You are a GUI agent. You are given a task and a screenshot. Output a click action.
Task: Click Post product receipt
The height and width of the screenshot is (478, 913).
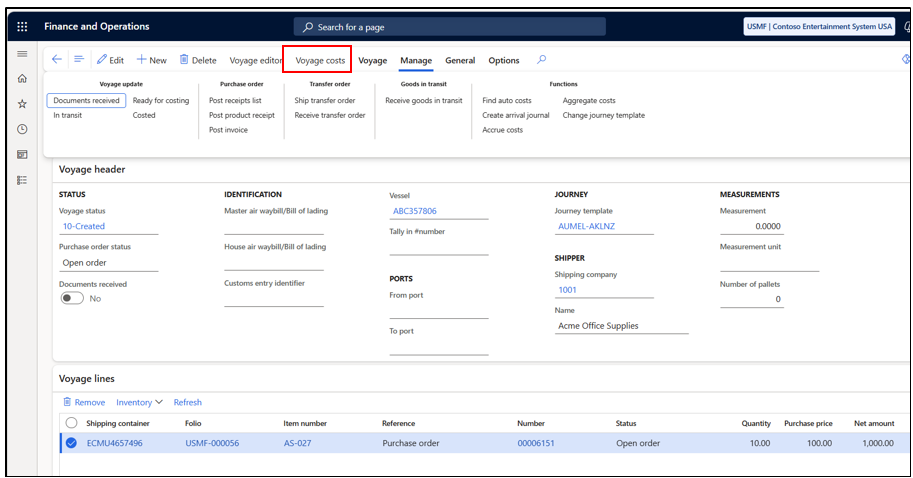click(242, 115)
